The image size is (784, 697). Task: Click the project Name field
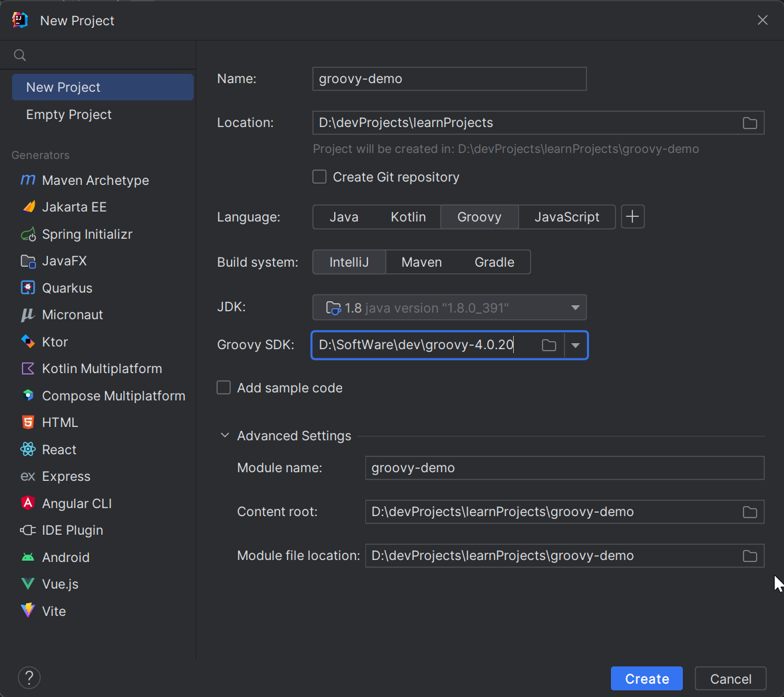click(x=449, y=79)
